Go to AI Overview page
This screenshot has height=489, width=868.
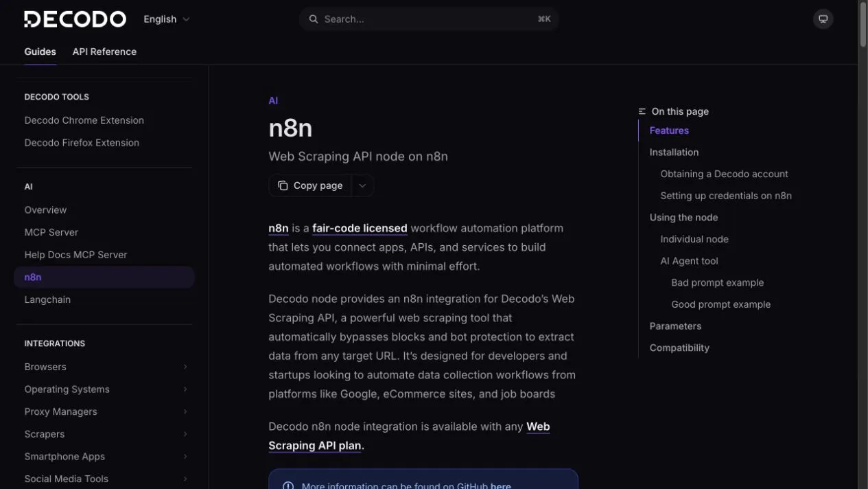45,210
